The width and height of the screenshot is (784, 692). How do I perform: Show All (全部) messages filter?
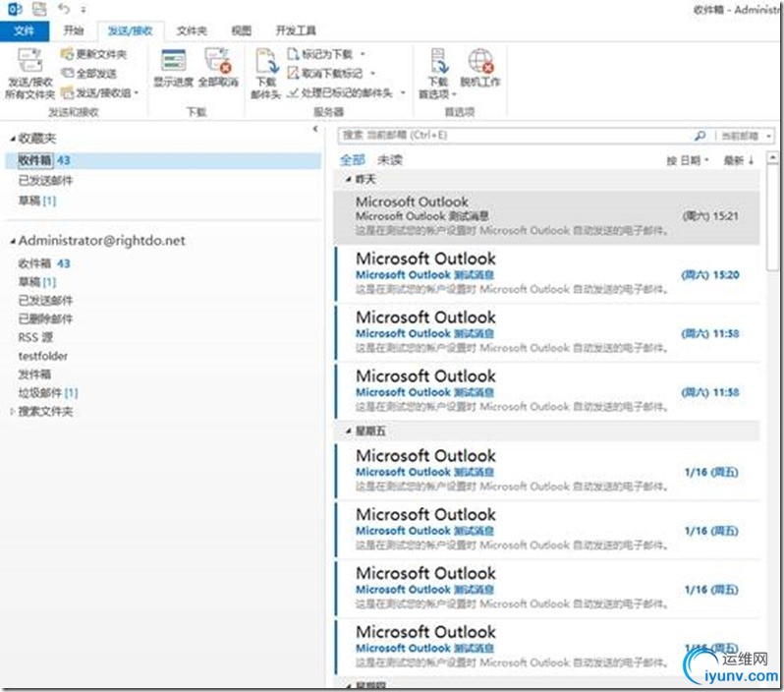pyautogui.click(x=353, y=159)
